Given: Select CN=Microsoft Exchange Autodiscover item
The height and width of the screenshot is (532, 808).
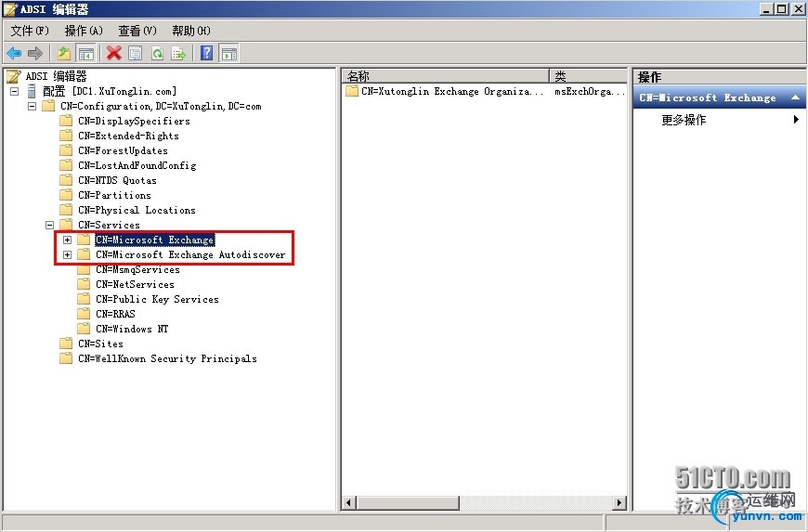Looking at the screenshot, I should [x=190, y=254].
